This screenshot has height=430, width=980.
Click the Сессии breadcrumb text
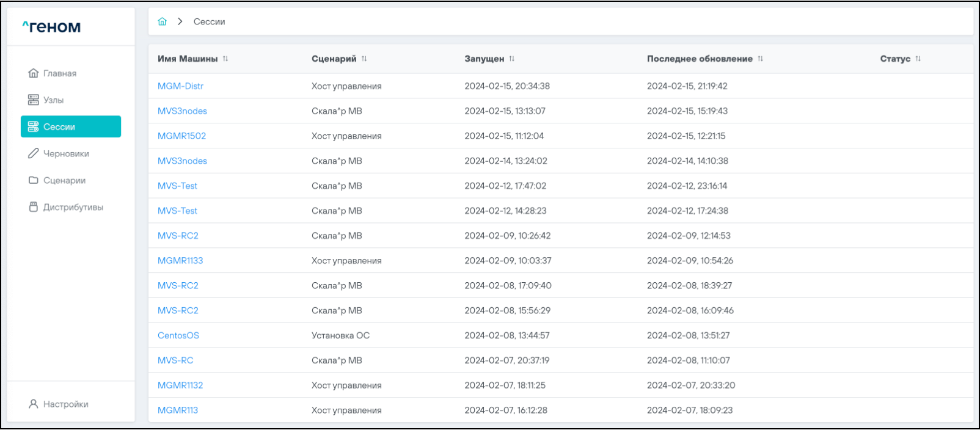pyautogui.click(x=209, y=21)
